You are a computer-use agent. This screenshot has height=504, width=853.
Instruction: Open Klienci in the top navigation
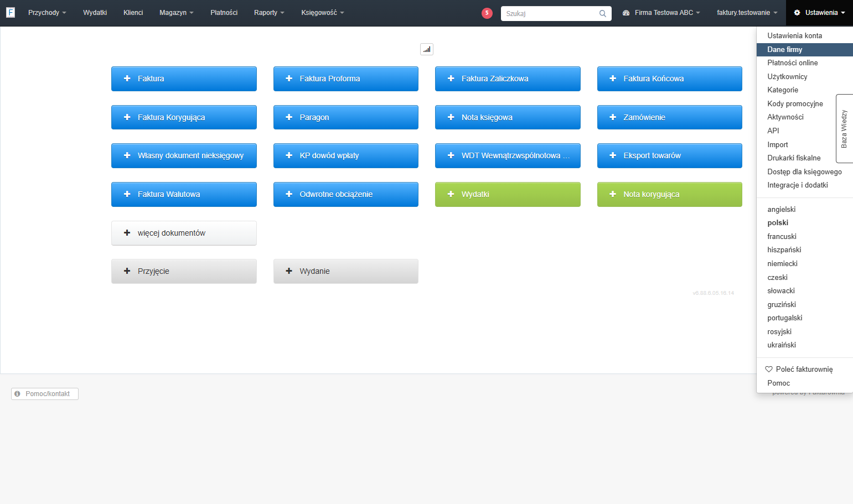133,13
